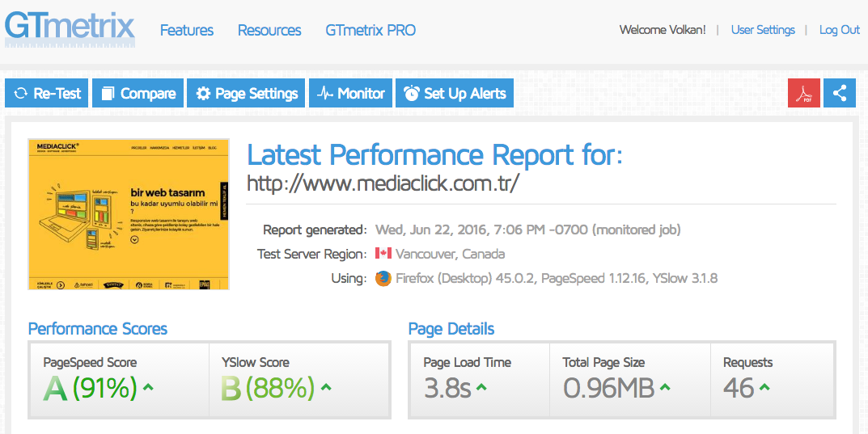
Task: Click the blue share icon button
Action: coord(840,93)
